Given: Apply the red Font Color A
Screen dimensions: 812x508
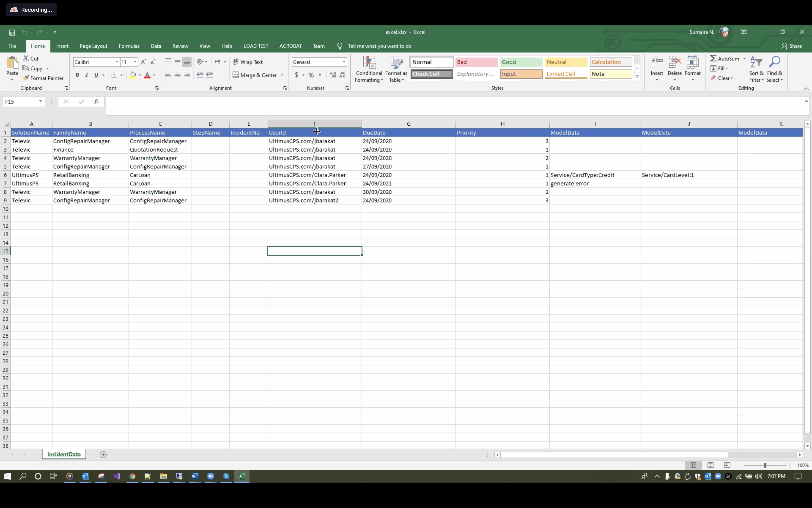Looking at the screenshot, I should coord(147,75).
